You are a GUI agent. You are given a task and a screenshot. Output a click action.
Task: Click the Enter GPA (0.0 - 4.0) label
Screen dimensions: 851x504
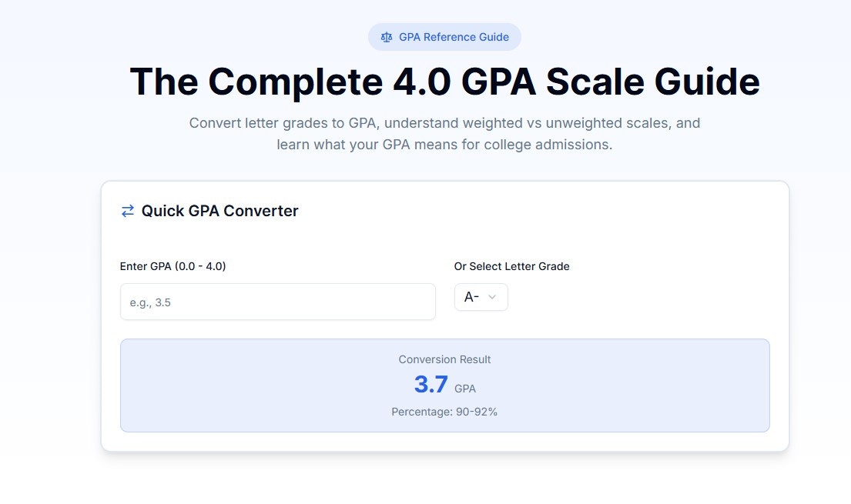tap(173, 266)
